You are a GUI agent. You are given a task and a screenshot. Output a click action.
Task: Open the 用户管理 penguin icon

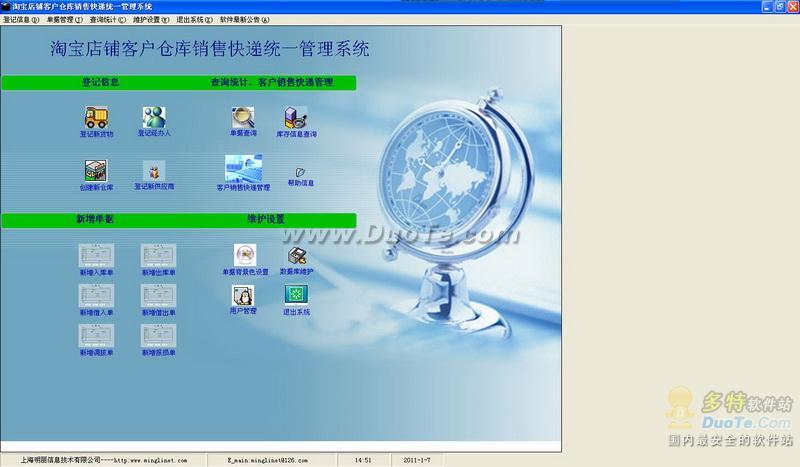pos(243,295)
